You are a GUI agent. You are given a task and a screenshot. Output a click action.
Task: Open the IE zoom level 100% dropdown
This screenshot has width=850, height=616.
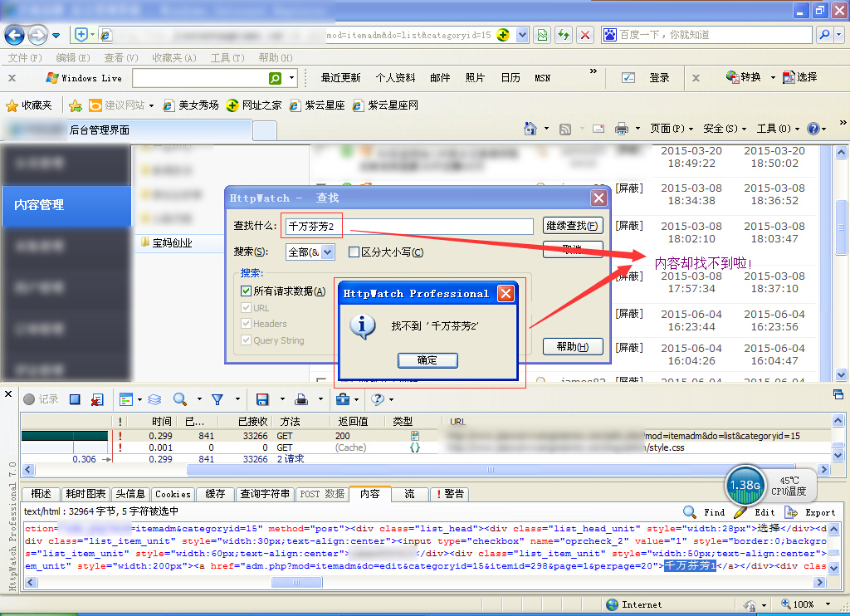pos(828,604)
